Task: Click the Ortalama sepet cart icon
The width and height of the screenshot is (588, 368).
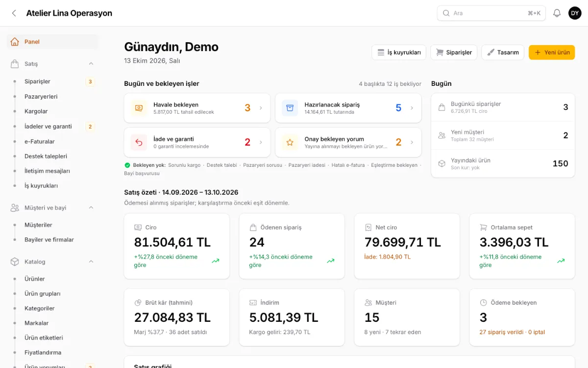Action: 484,228
